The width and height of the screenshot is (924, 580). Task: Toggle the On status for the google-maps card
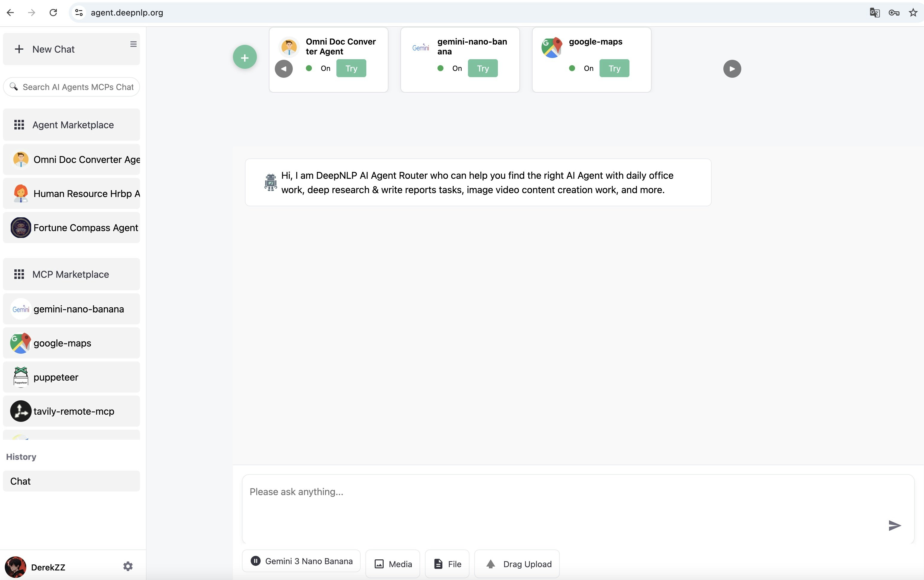point(572,68)
